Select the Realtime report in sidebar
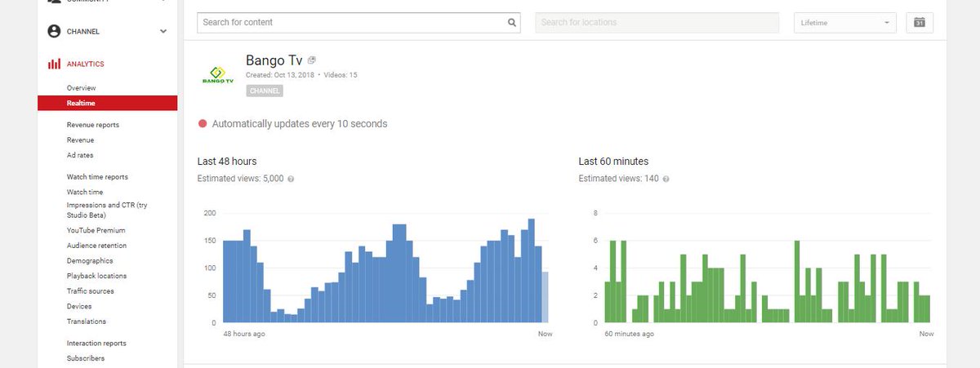 click(107, 103)
